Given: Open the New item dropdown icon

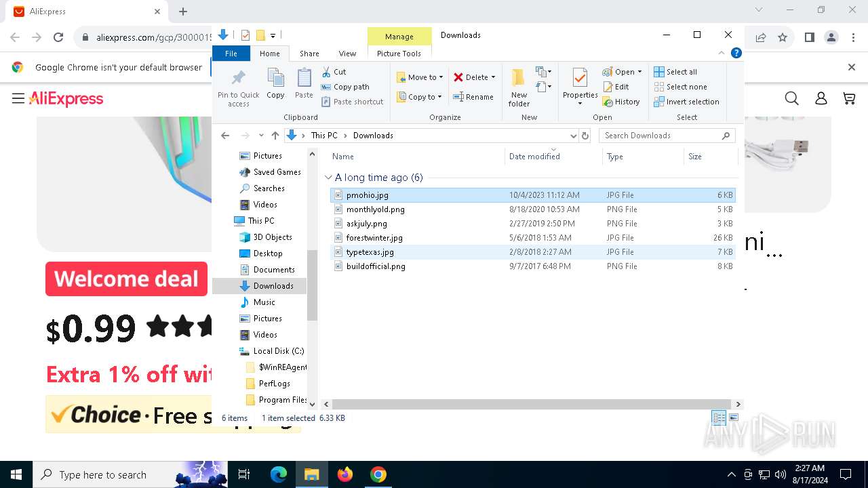Looking at the screenshot, I should click(x=543, y=71).
